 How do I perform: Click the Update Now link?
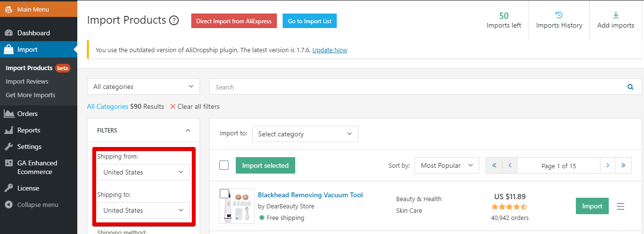[x=329, y=50]
